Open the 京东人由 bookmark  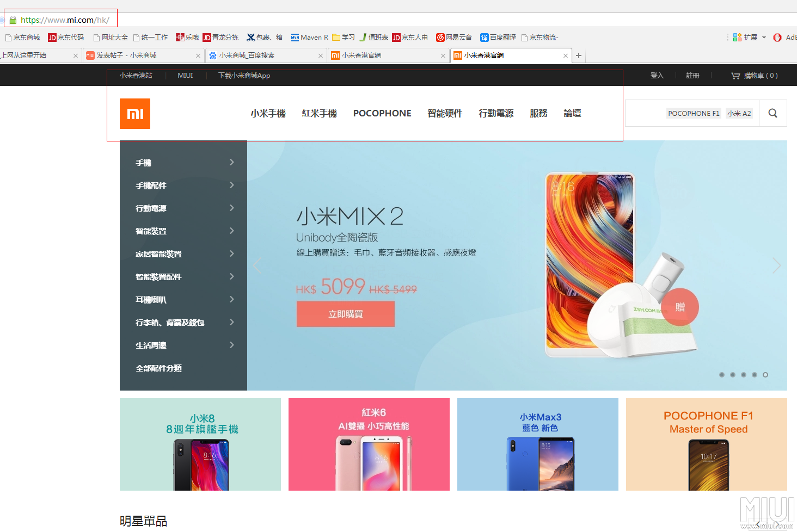[410, 38]
